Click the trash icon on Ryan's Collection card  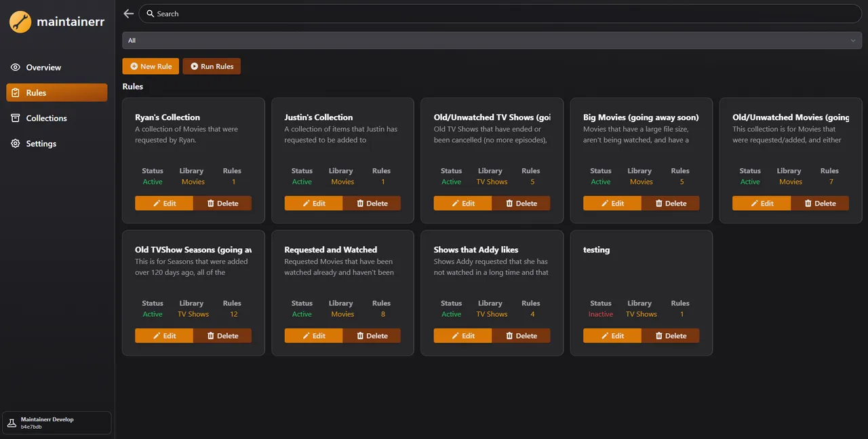pyautogui.click(x=211, y=203)
